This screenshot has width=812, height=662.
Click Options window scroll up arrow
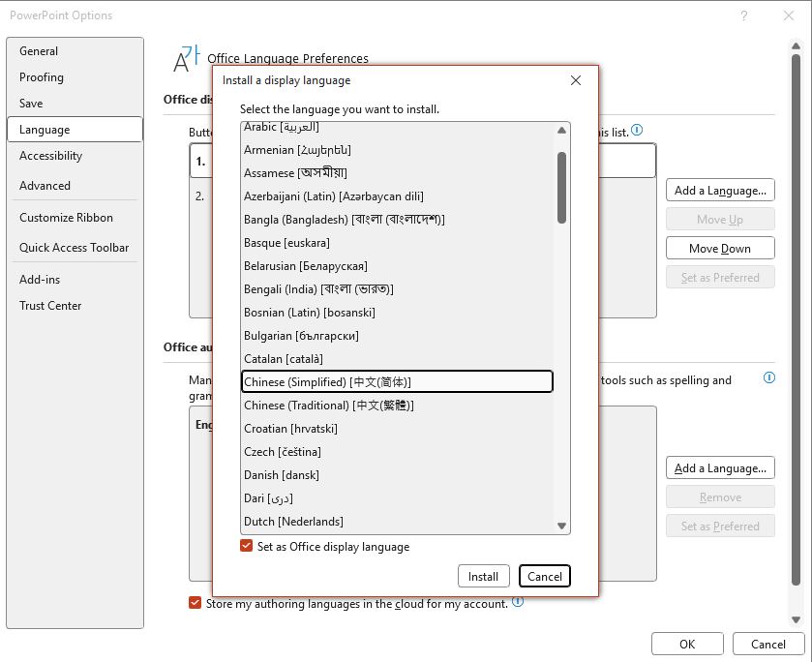tap(796, 46)
